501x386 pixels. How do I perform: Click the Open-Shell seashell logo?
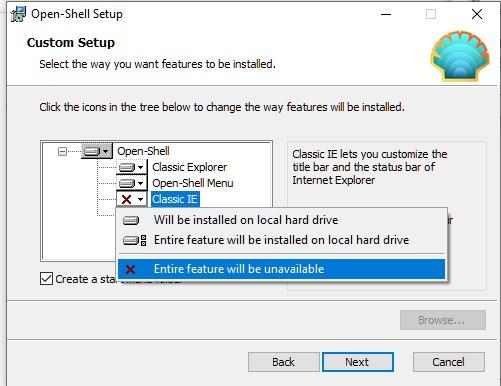click(x=460, y=56)
